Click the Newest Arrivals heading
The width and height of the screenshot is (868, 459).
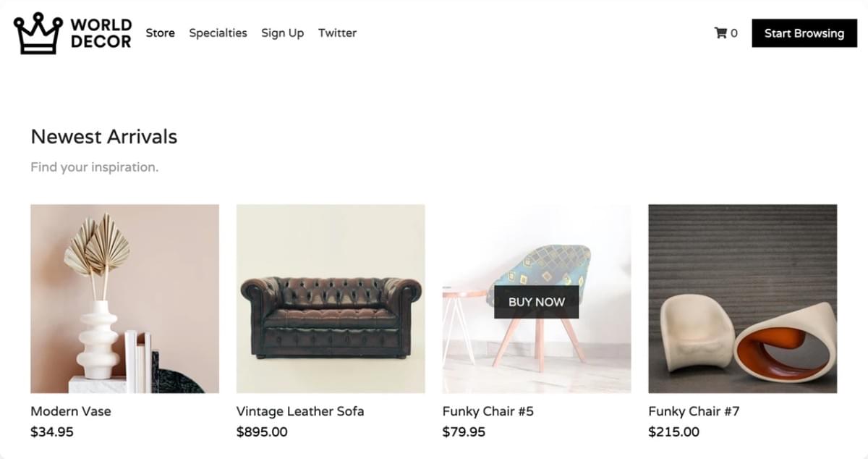[x=103, y=137]
